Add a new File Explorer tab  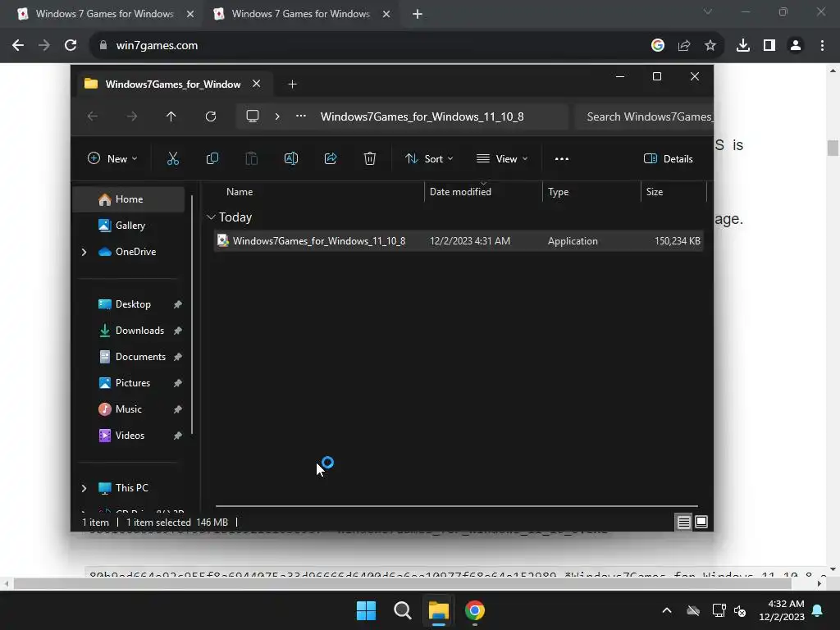292,84
